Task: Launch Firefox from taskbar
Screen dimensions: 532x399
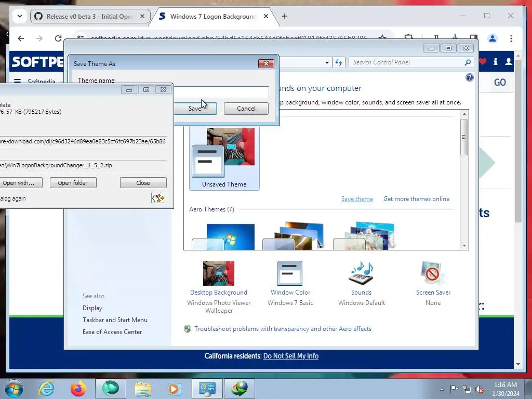Action: (78, 389)
